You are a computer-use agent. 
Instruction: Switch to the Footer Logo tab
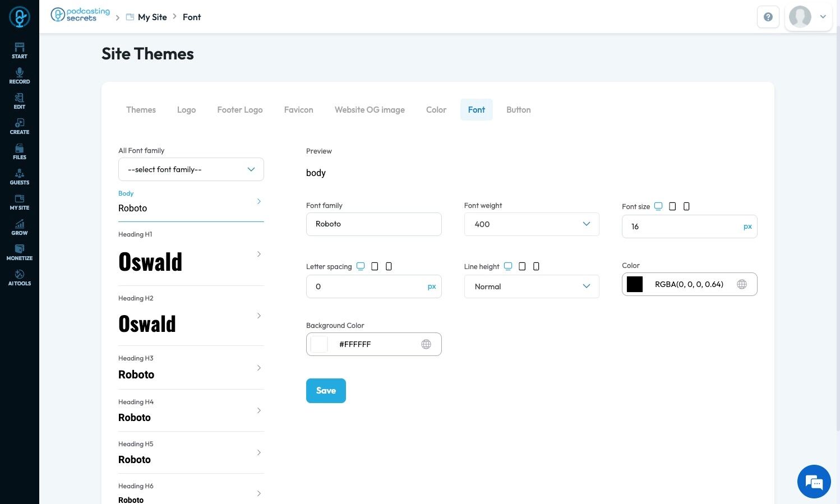(240, 110)
